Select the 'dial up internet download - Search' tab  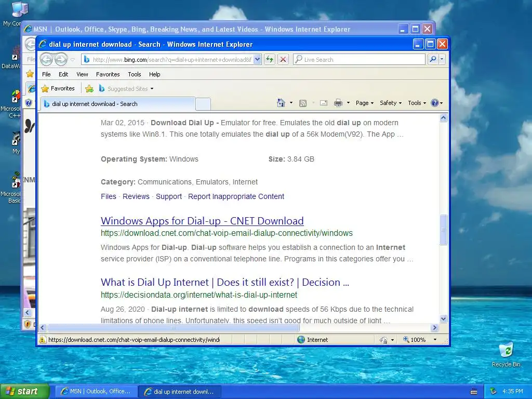[x=118, y=104]
